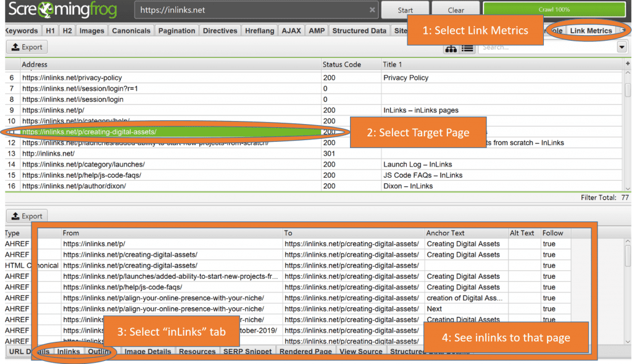Open the Link Metrics tab
The height and width of the screenshot is (364, 632).
591,31
